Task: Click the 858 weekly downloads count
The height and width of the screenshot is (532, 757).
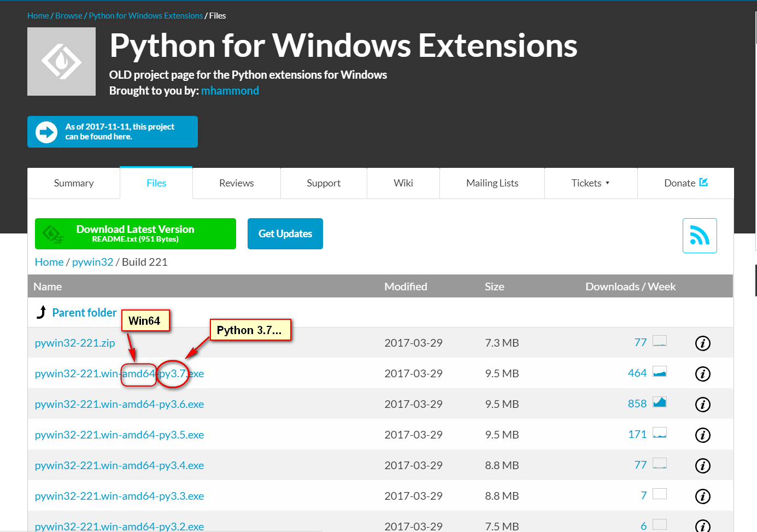Action: coord(637,404)
